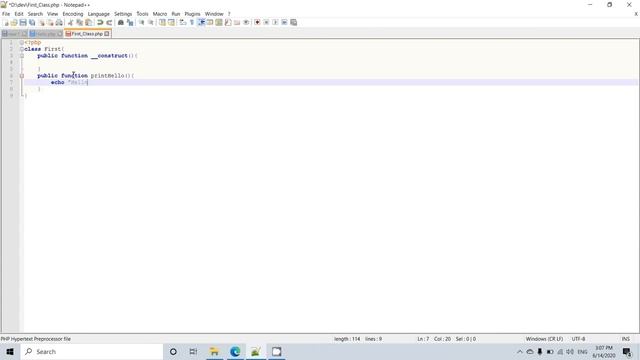The height and width of the screenshot is (360, 640).
Task: Open the Edit menu
Action: coord(19,14)
